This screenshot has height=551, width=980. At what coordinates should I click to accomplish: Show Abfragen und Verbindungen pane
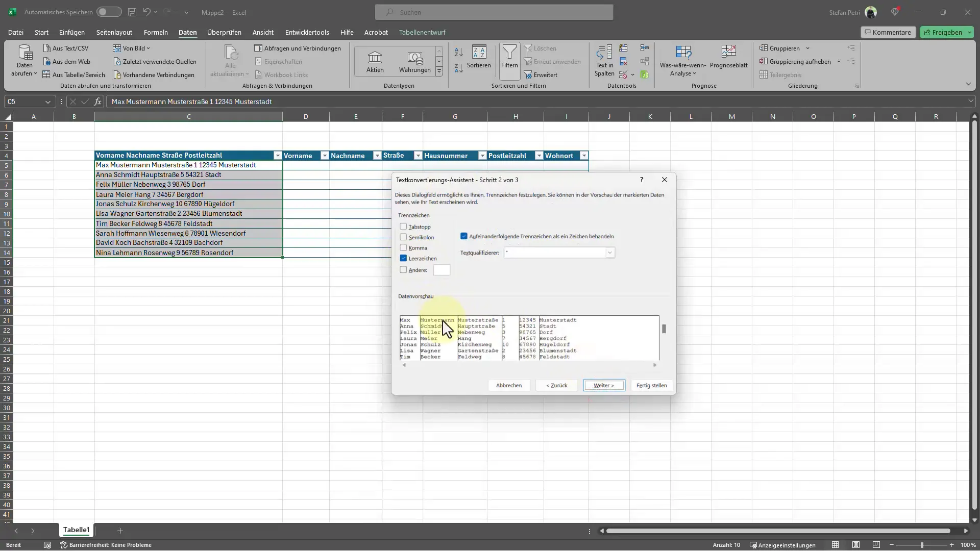coord(298,48)
